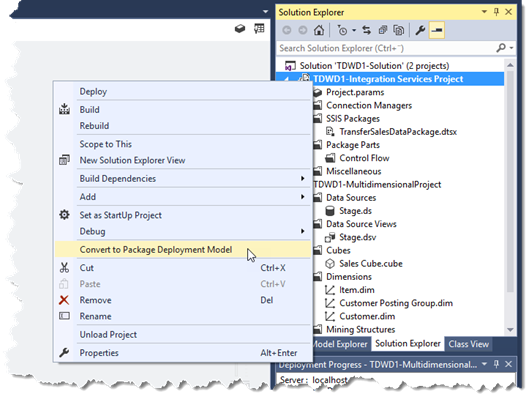Toggle Deployment Progress auto-hide pin
The height and width of the screenshot is (405, 529).
pyautogui.click(x=496, y=364)
